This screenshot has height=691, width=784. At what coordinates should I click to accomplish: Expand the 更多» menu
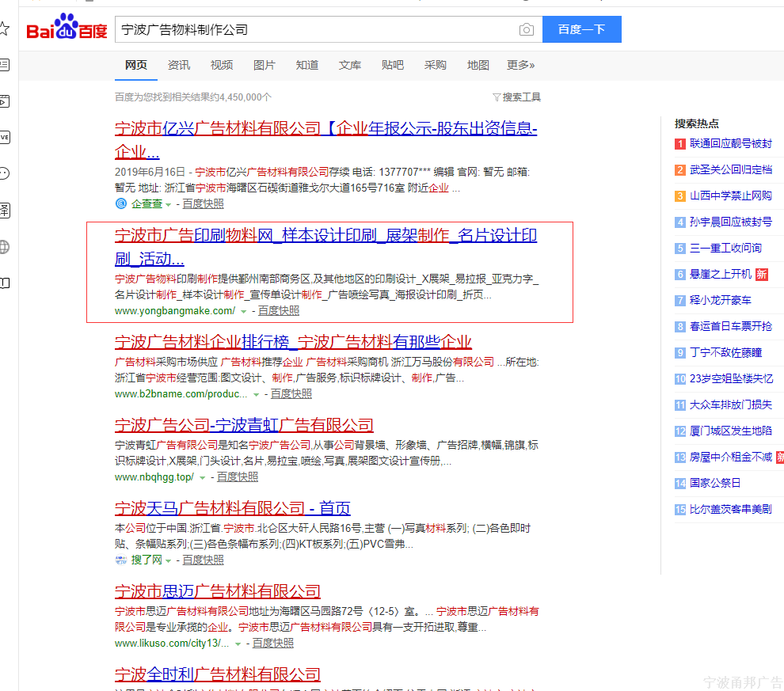click(520, 65)
